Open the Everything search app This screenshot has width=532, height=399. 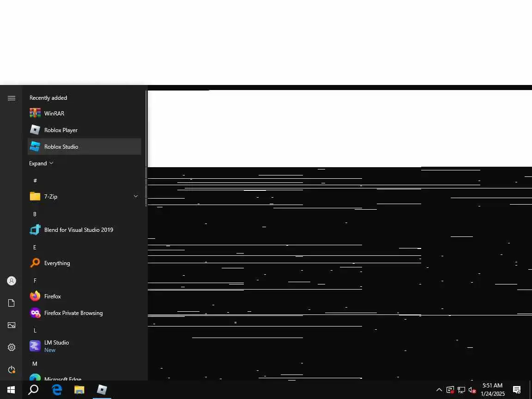84,263
